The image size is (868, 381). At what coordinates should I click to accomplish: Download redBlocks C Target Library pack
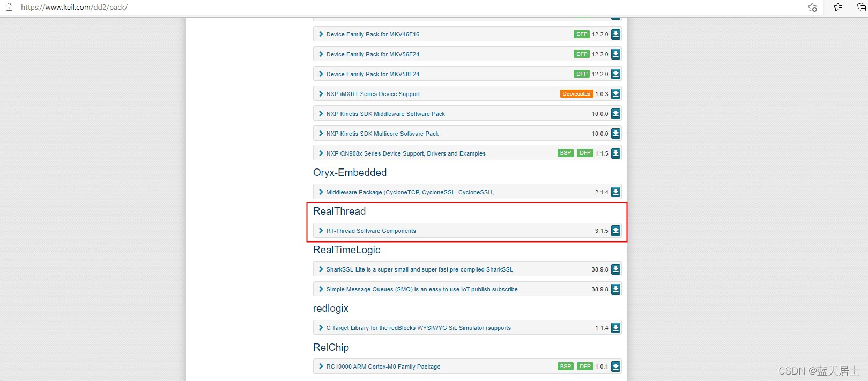click(x=615, y=328)
